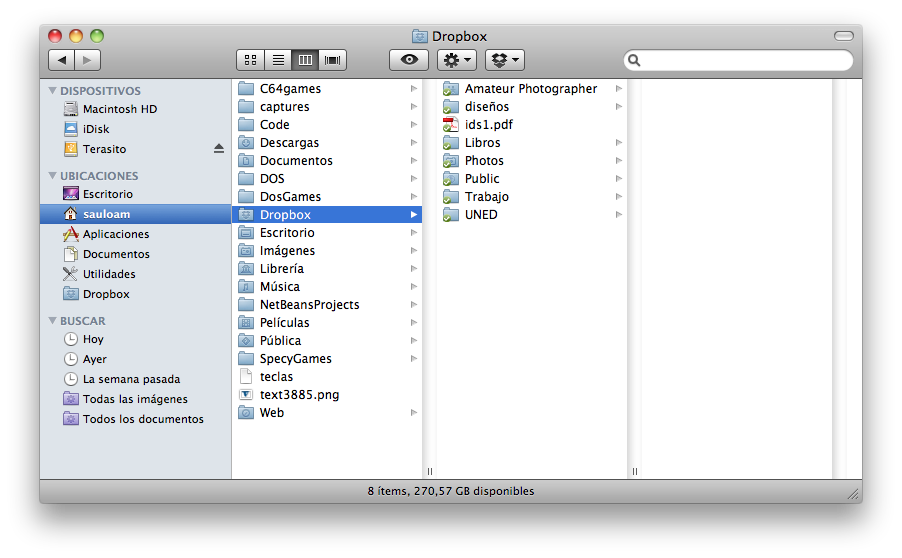
Task: Expand UNED via its disclosure arrow
Action: pos(619,215)
